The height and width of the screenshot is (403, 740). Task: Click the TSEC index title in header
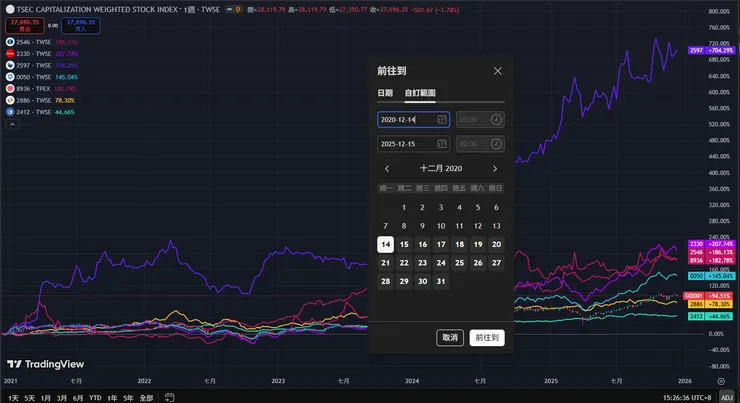click(97, 9)
